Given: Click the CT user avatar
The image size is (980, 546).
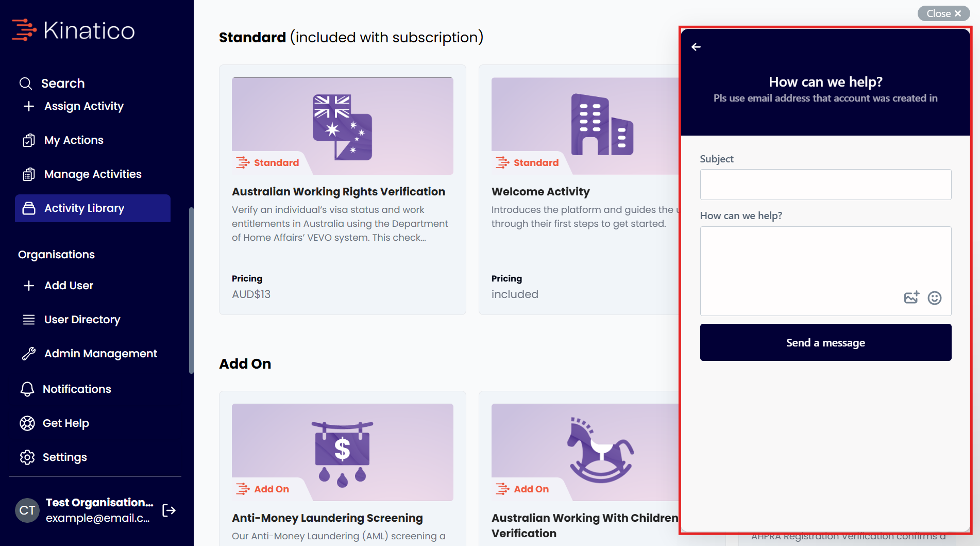Looking at the screenshot, I should (x=27, y=510).
